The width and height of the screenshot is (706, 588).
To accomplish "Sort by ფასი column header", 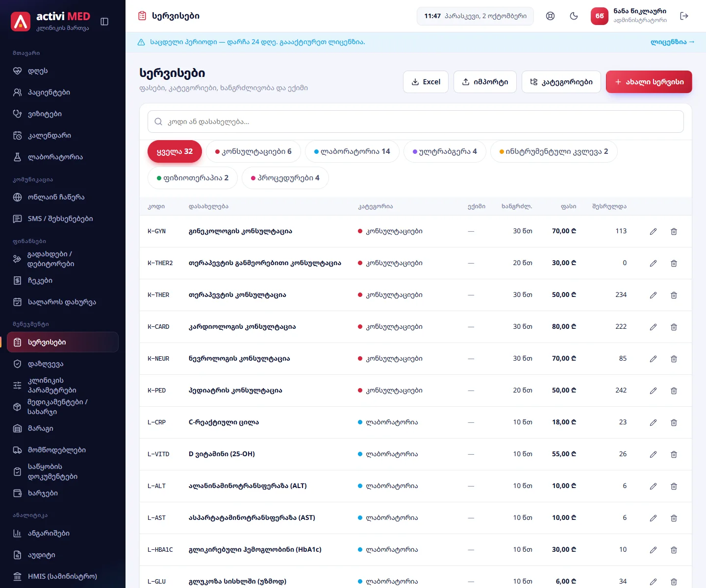I will pyautogui.click(x=568, y=206).
